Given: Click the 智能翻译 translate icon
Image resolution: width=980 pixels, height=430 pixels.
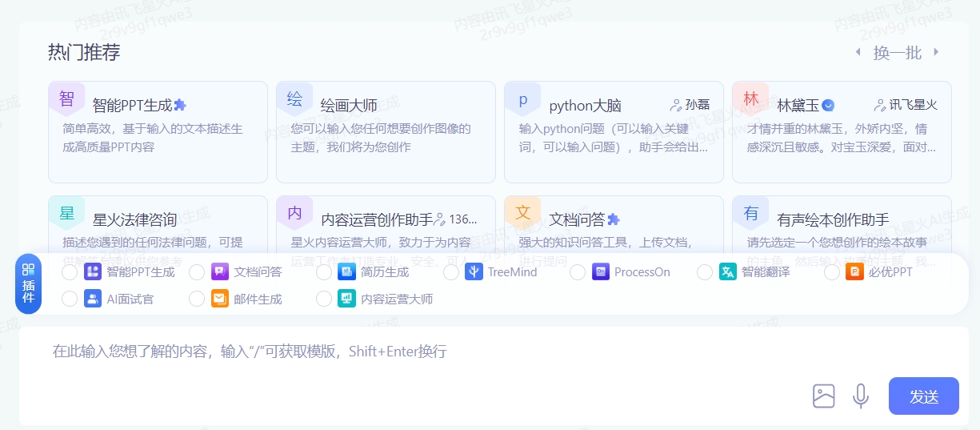Looking at the screenshot, I should [727, 272].
